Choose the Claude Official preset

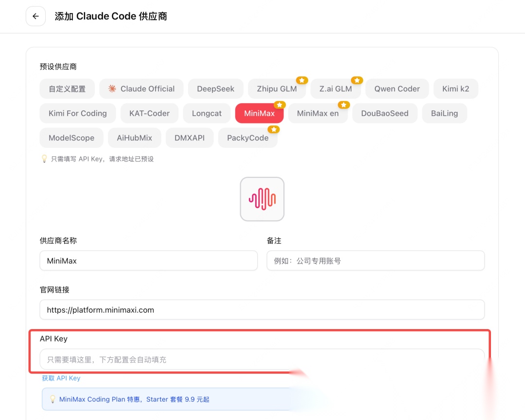coord(141,89)
